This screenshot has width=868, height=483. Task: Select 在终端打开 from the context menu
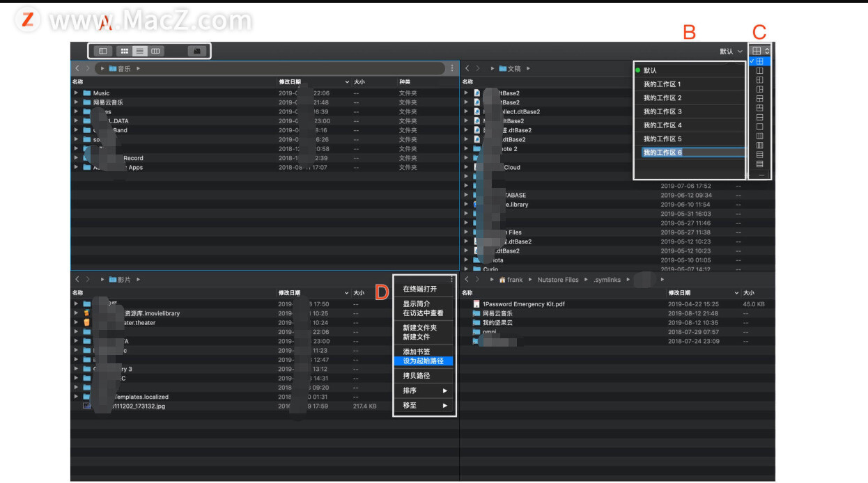[x=420, y=289]
